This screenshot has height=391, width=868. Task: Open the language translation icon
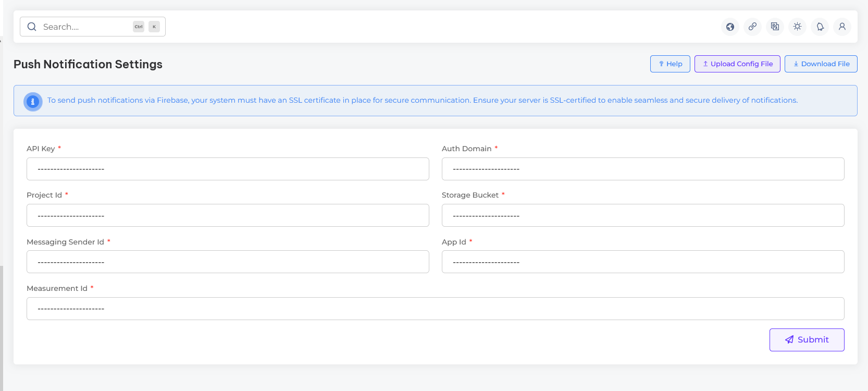pos(775,27)
